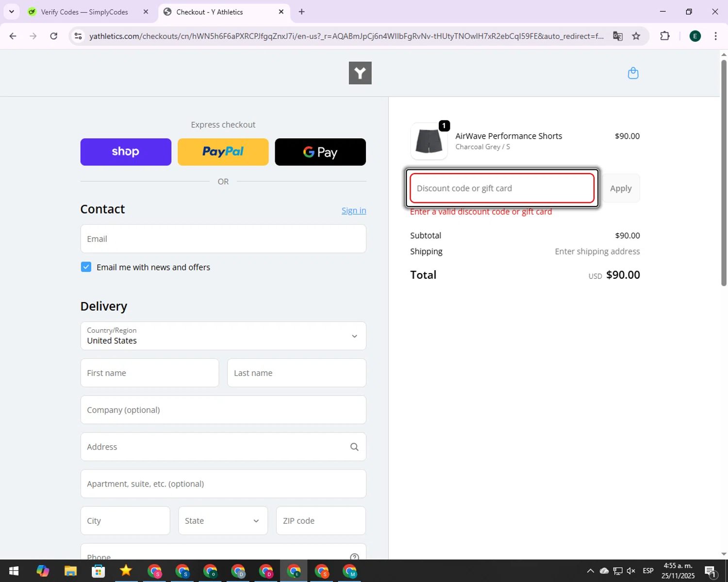Viewport: 728px width, 582px height.
Task: Click the ZIP code field
Action: click(x=321, y=520)
